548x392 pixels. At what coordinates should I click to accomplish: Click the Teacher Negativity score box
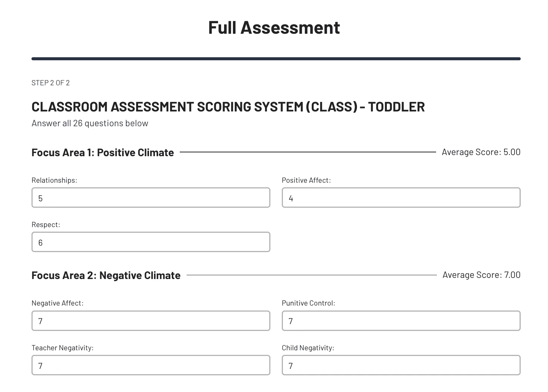pyautogui.click(x=151, y=365)
